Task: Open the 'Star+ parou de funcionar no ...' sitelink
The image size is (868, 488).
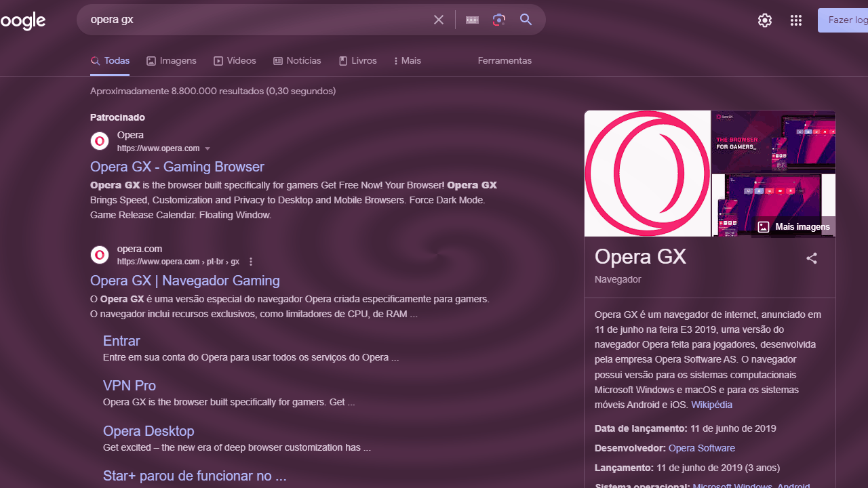Action: coord(195,476)
